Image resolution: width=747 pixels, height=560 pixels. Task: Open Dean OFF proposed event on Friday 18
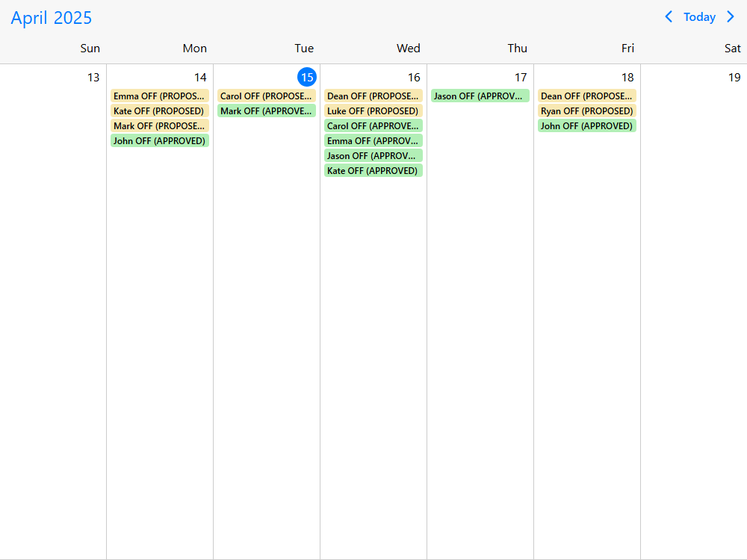pyautogui.click(x=586, y=96)
